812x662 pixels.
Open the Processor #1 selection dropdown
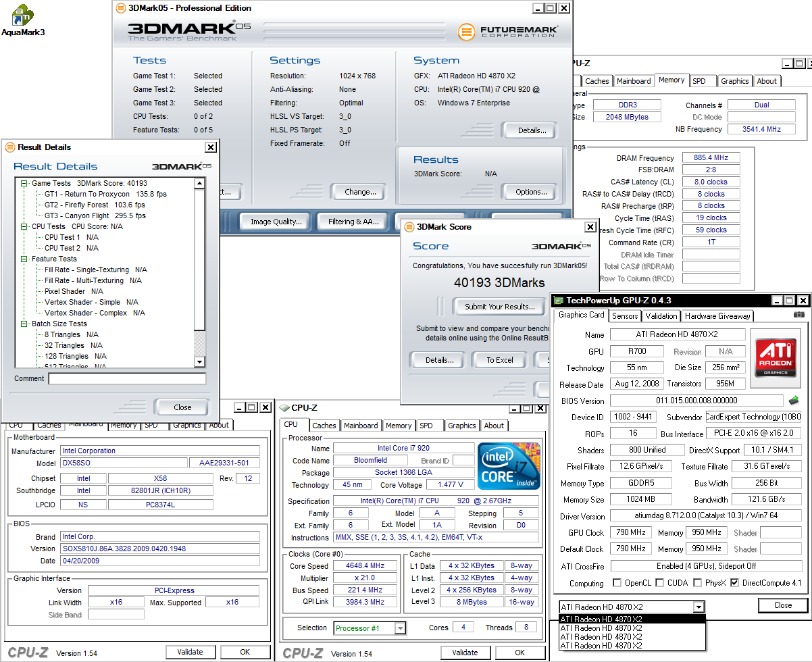400,628
